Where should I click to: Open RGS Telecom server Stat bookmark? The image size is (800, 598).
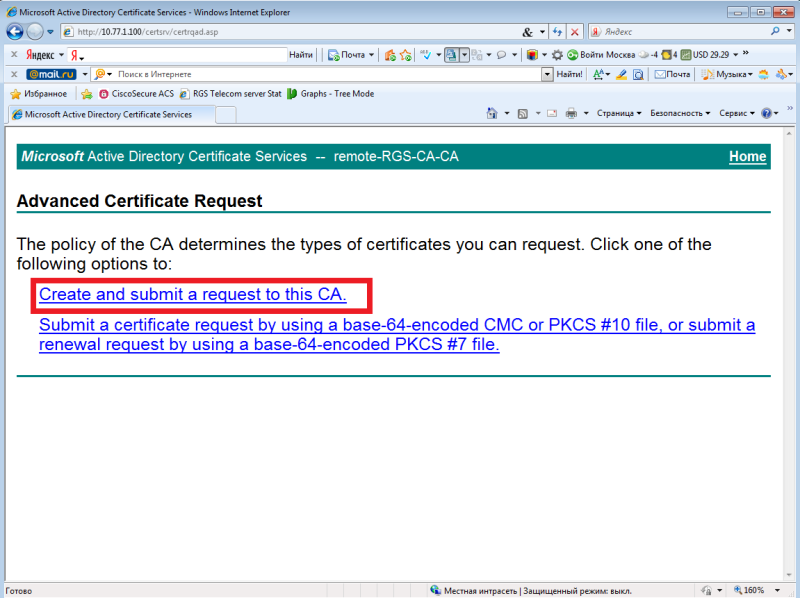[x=230, y=94]
